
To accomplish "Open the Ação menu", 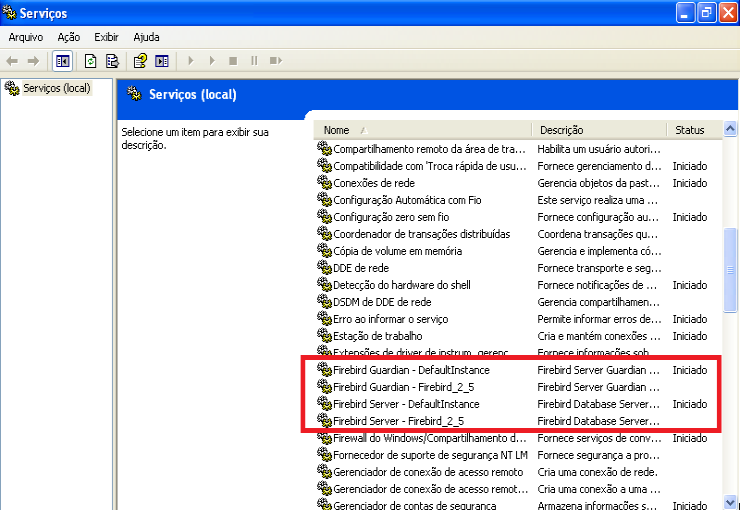I will 68,37.
